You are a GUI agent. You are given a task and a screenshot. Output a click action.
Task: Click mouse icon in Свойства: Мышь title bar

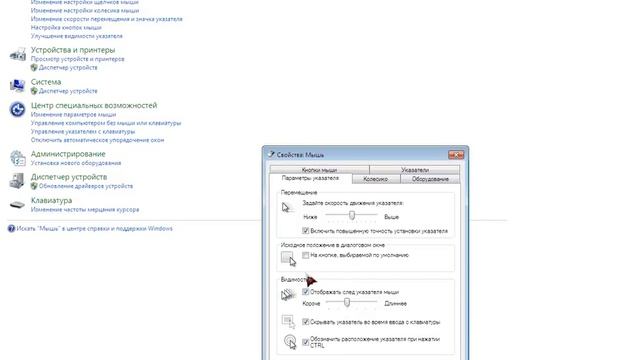click(x=271, y=154)
